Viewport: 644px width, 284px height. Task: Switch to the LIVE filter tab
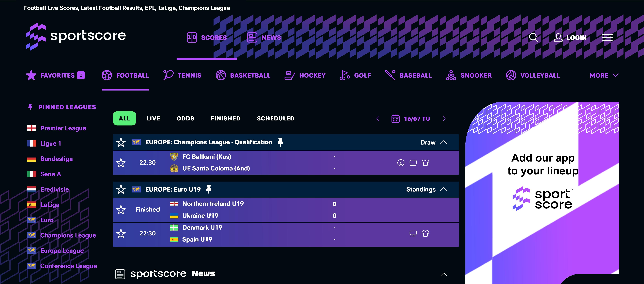click(x=153, y=118)
